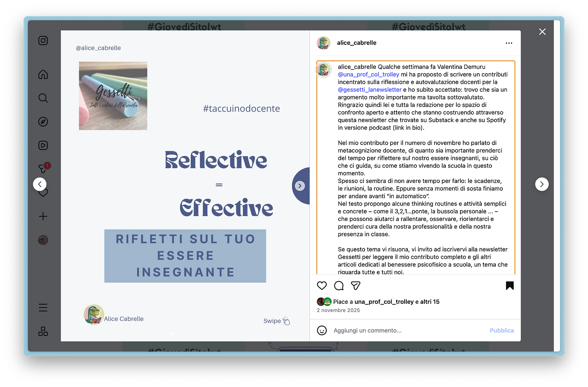Open post options three-dot menu
The image size is (588, 387).
(x=509, y=43)
